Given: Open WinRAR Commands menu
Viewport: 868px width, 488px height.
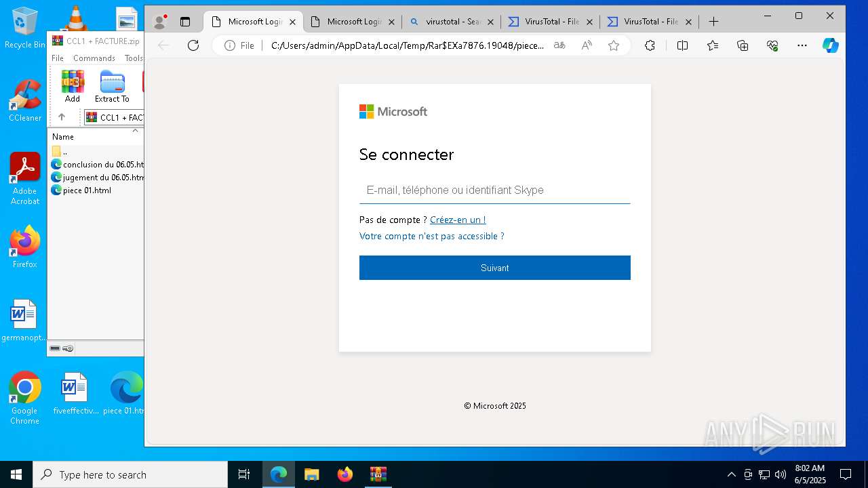Looking at the screenshot, I should pyautogui.click(x=94, y=58).
